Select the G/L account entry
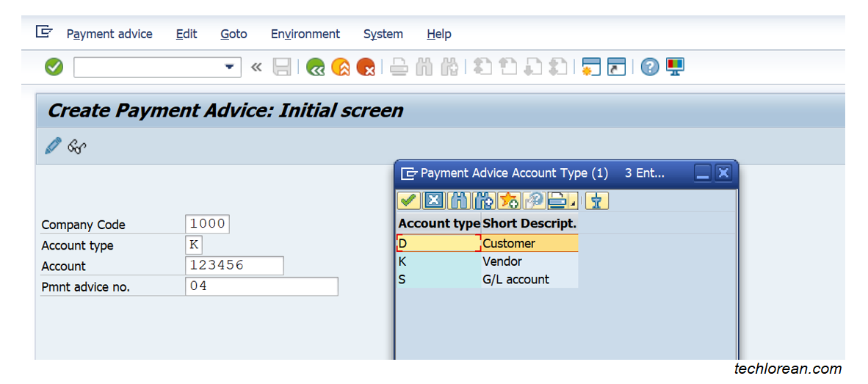 516,279
